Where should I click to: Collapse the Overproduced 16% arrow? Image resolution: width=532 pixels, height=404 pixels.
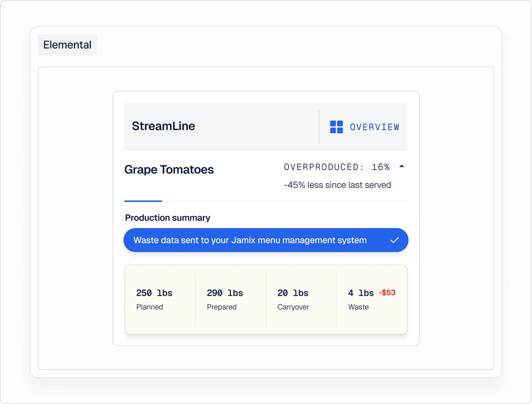(401, 166)
